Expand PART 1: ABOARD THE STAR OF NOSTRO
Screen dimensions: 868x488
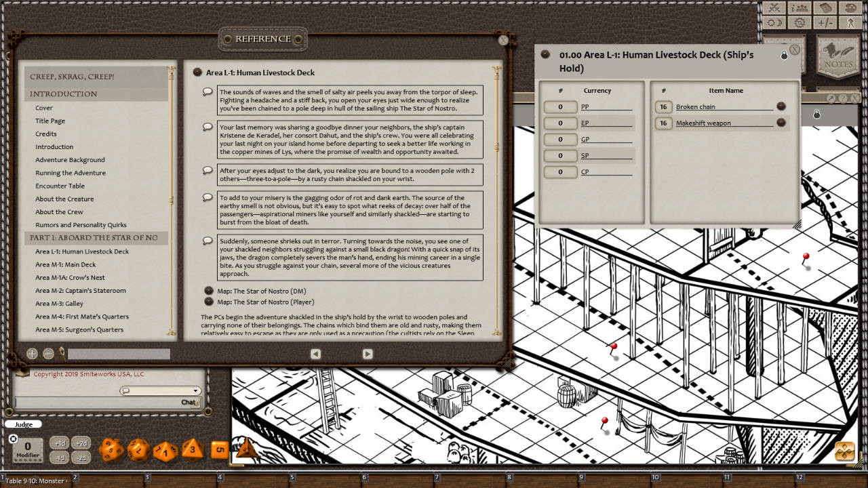[x=96, y=238]
